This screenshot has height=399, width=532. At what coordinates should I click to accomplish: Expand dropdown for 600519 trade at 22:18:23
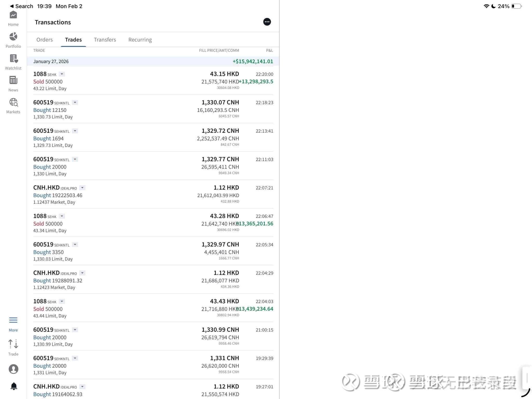click(x=75, y=103)
